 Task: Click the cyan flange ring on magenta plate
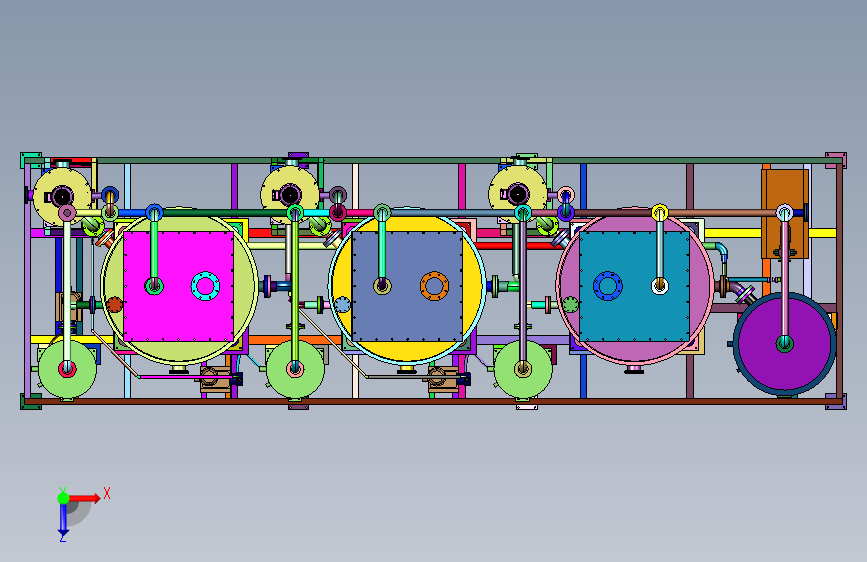[205, 286]
